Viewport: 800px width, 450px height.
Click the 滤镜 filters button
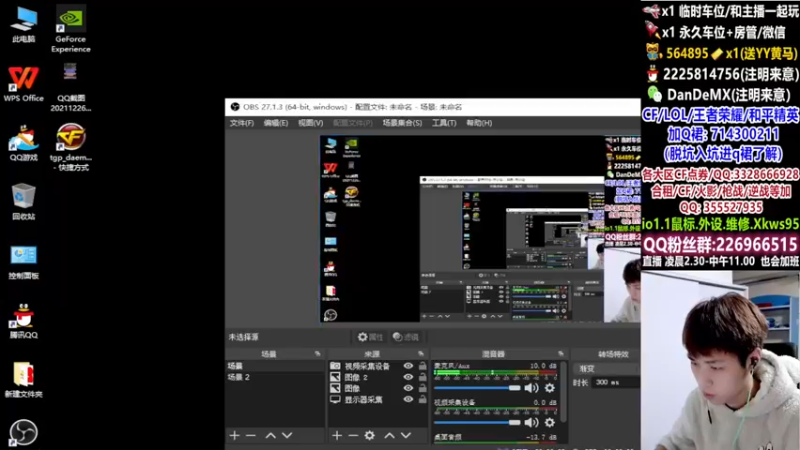(x=406, y=337)
